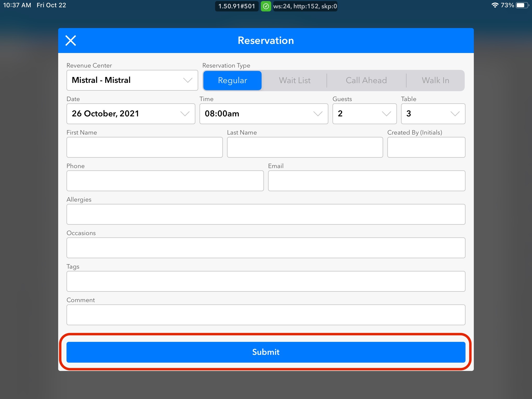Image resolution: width=532 pixels, height=399 pixels.
Task: Focus the First Name field
Action: [144, 147]
